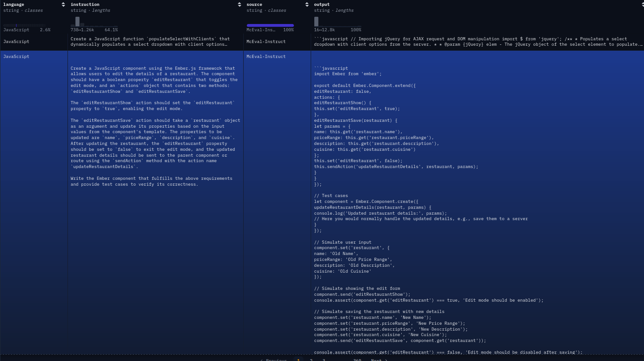Viewport: 644px width, 361px height.
Task: Sort the instruction column using its arrows
Action: coord(240,5)
